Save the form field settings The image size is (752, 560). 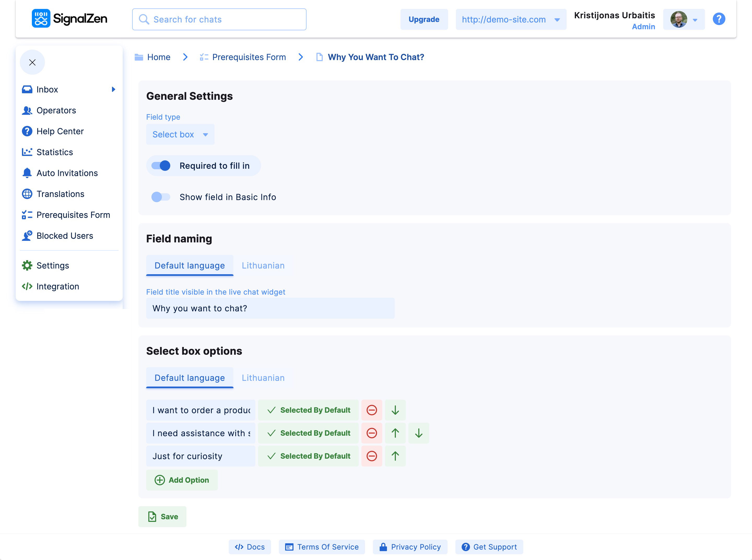pyautogui.click(x=162, y=517)
